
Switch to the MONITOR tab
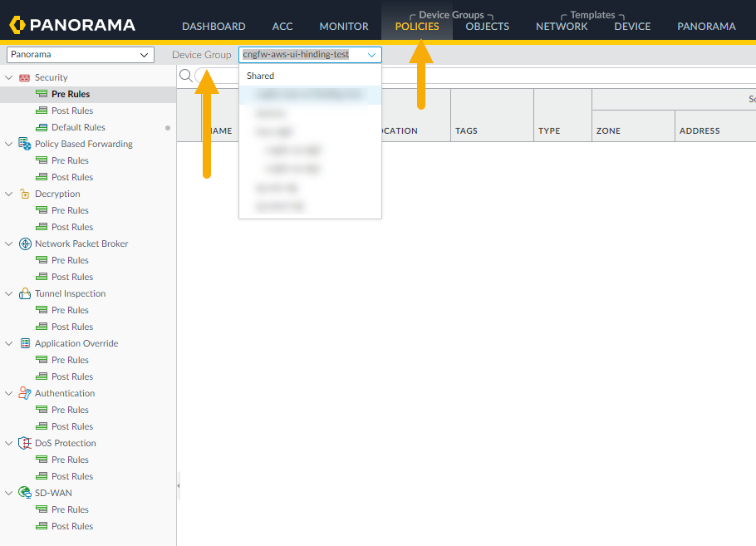coord(344,27)
